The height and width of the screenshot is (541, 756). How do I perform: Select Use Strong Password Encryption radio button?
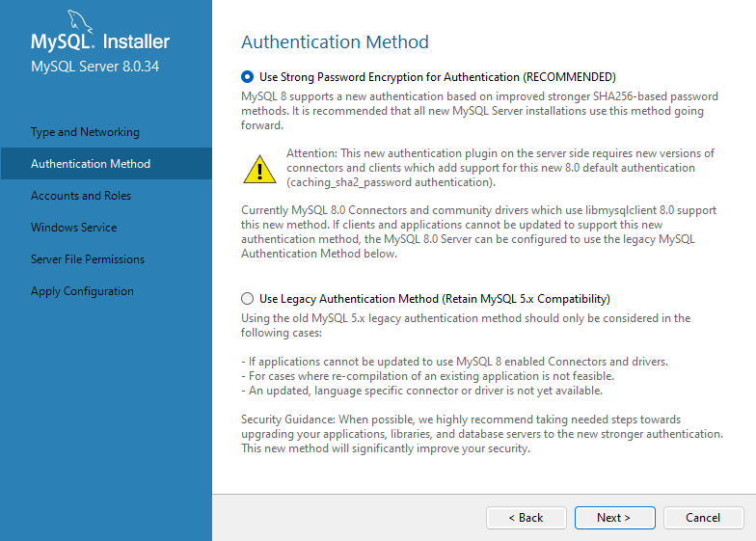point(247,77)
